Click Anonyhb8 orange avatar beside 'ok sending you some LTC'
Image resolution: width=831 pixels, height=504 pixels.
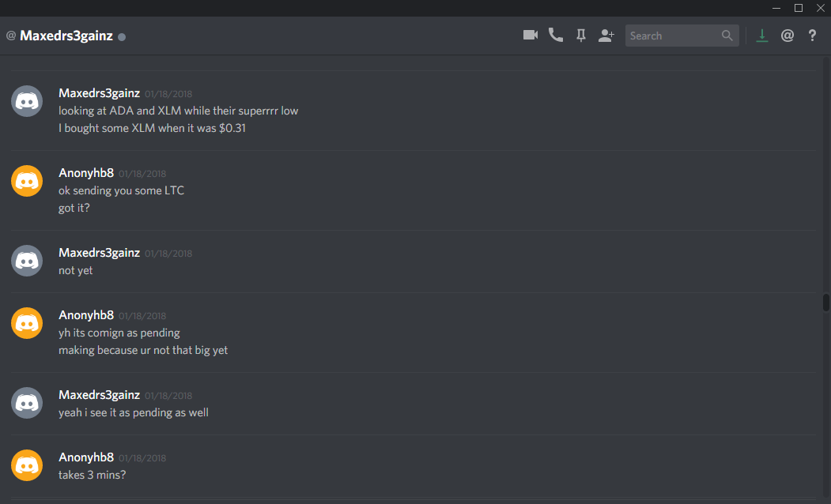pyautogui.click(x=27, y=181)
